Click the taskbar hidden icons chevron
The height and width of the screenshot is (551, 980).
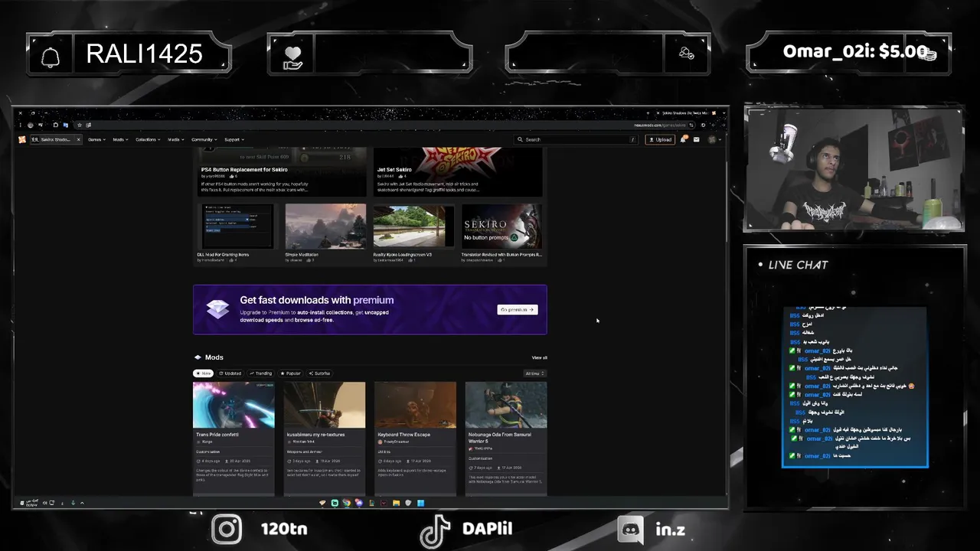coord(82,503)
